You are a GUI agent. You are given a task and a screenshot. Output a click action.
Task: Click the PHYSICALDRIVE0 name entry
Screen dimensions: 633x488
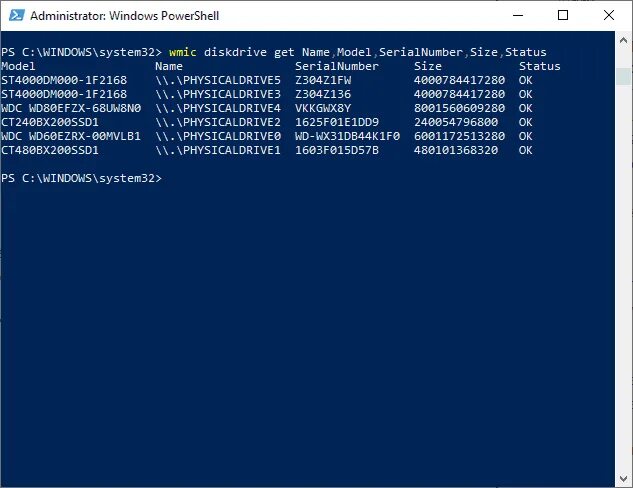click(218, 136)
